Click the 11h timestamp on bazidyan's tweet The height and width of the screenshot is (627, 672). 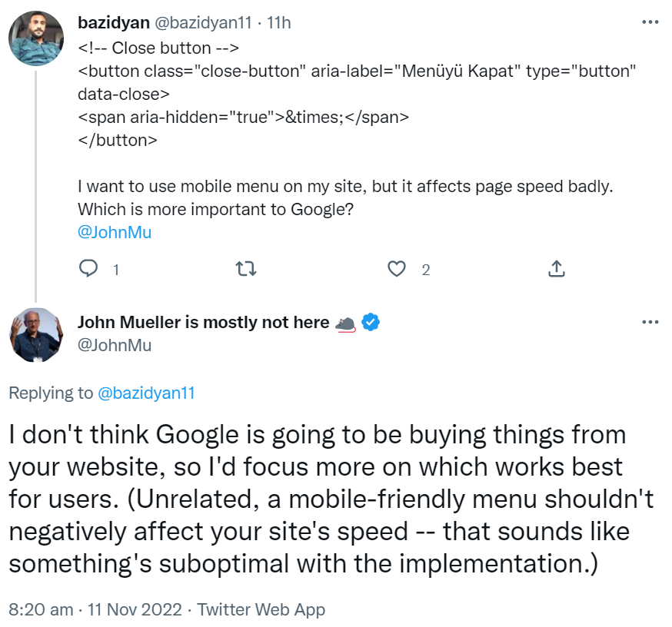click(278, 22)
